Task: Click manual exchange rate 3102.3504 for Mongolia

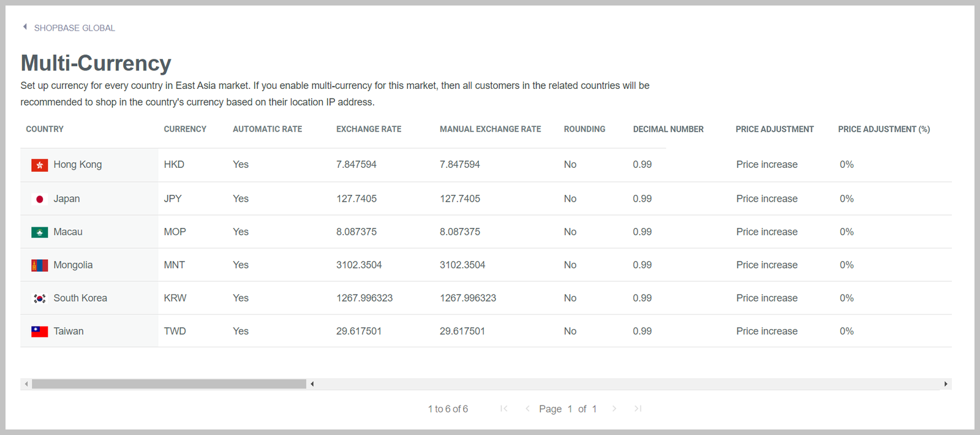Action: point(462,265)
